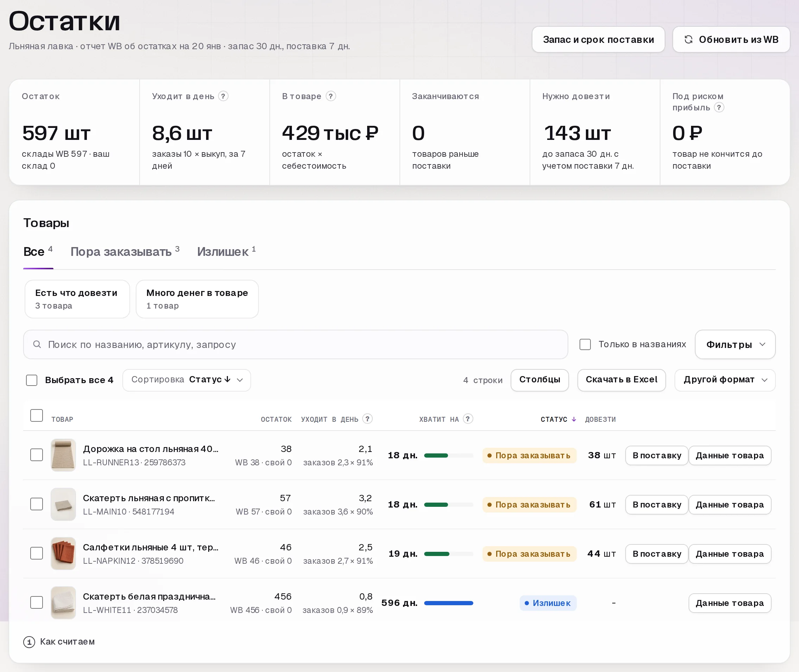Image resolution: width=799 pixels, height=672 pixels.
Task: Click the 'Заканчиваются' summary card
Action: pyautogui.click(x=465, y=132)
